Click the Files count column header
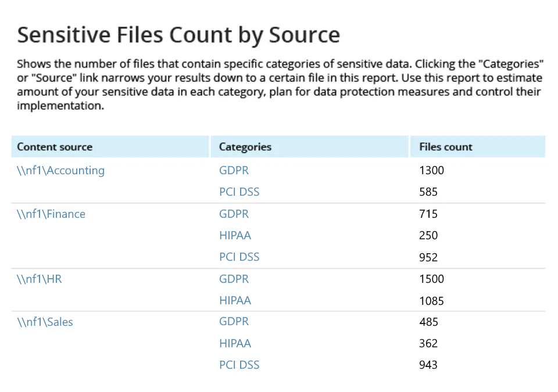Screen dimensions: 558x392 (x=445, y=147)
